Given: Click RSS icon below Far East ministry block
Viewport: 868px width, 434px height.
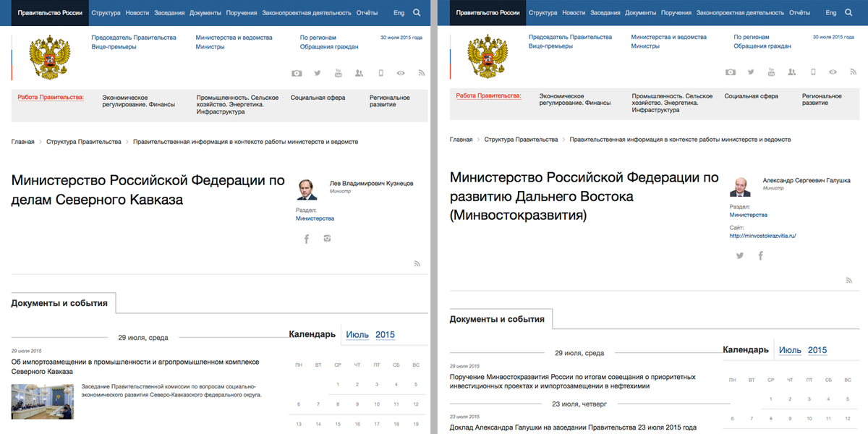Looking at the screenshot, I should pos(849,280).
